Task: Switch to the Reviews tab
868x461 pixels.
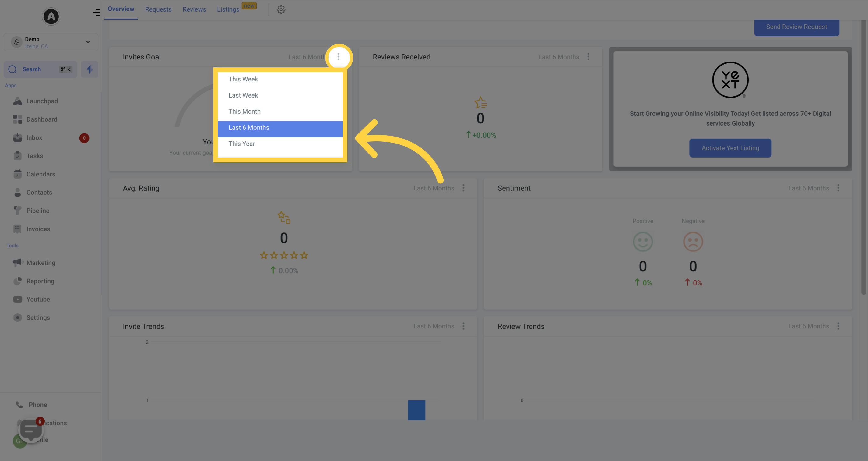Action: [194, 9]
